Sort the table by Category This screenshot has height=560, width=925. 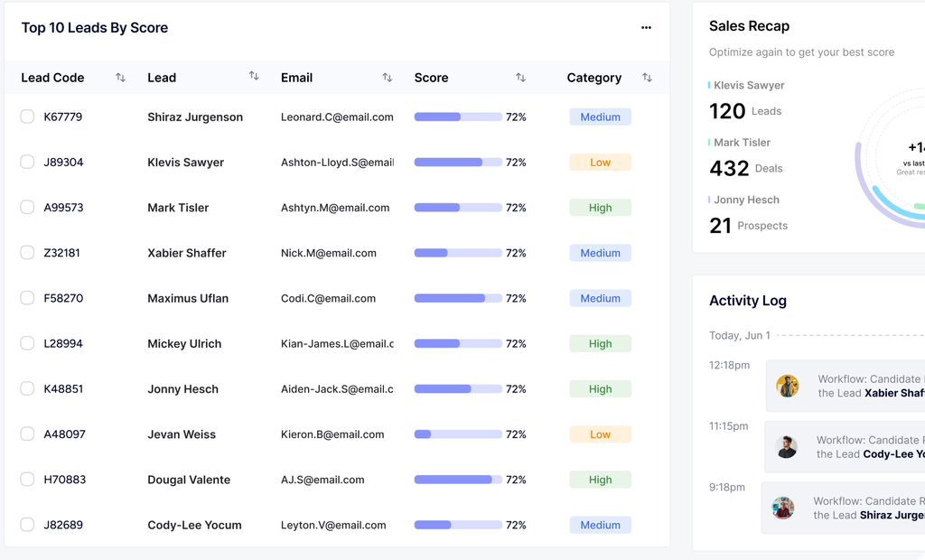[647, 78]
